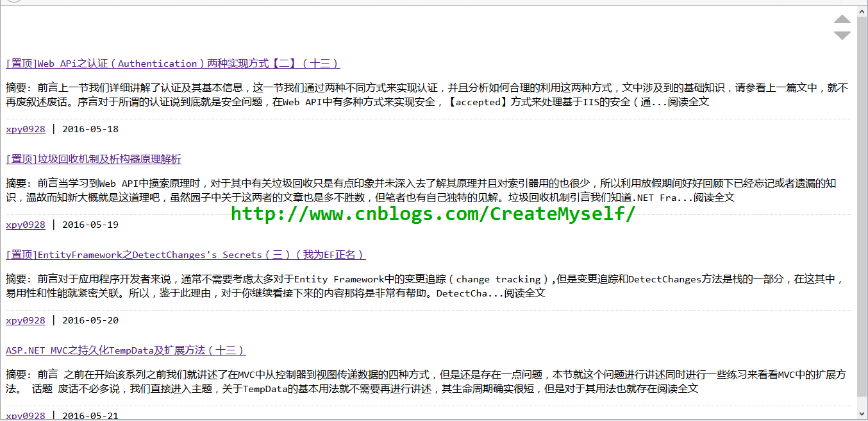
Task: Click the green cnblogs CreateMyself URL text
Action: pyautogui.click(x=433, y=214)
